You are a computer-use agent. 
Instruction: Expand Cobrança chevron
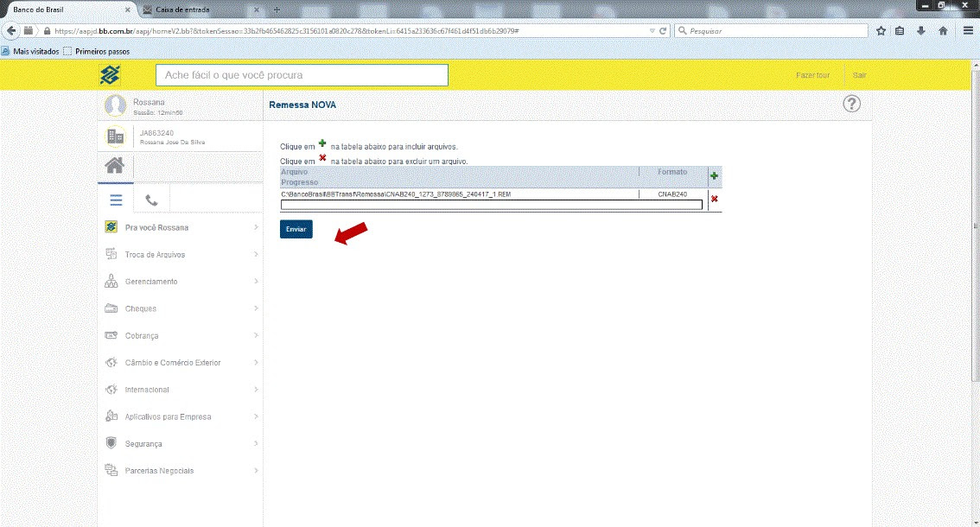pos(256,335)
